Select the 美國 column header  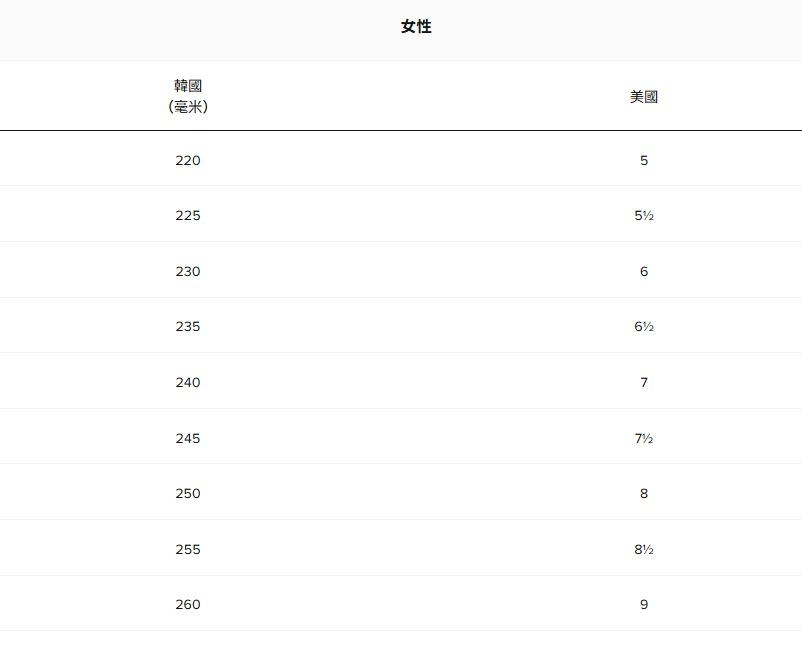tap(644, 97)
